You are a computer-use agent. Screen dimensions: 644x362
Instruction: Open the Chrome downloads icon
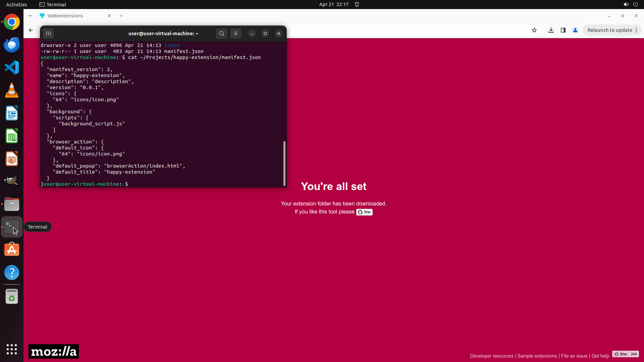(x=551, y=30)
